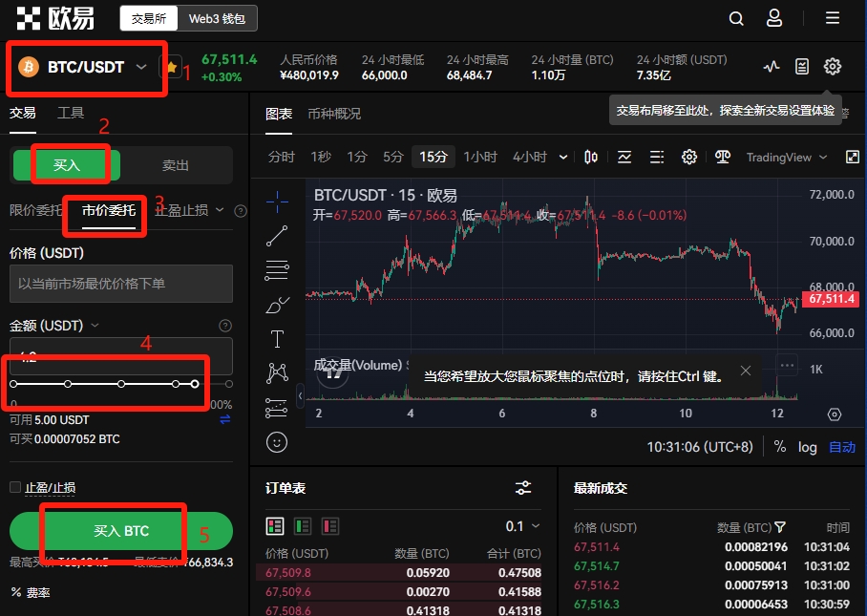
Task: Click the hexagon settings icon below price axis
Action: pyautogui.click(x=835, y=414)
